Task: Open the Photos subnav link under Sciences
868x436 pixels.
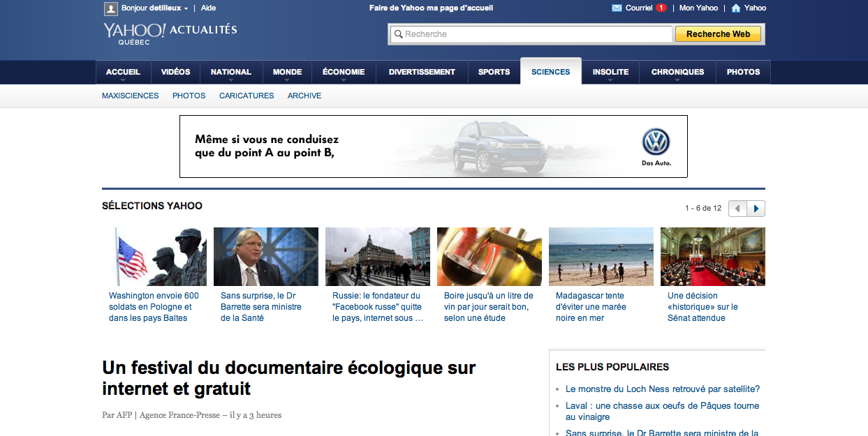Action: point(189,96)
